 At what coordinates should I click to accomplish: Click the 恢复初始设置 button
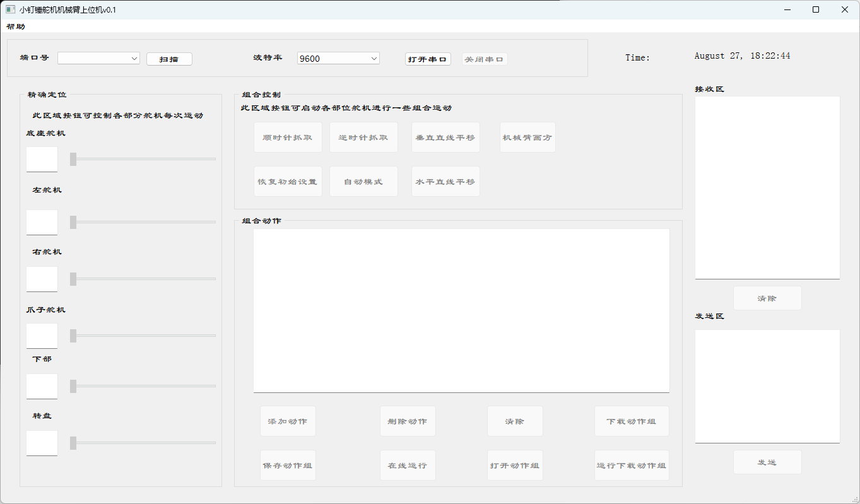[x=288, y=182]
